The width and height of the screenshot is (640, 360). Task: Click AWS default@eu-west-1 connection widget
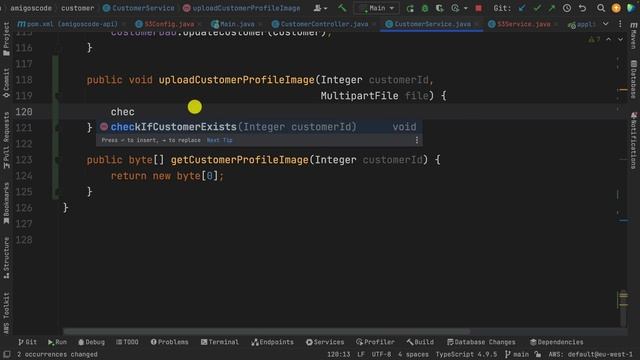click(x=590, y=354)
